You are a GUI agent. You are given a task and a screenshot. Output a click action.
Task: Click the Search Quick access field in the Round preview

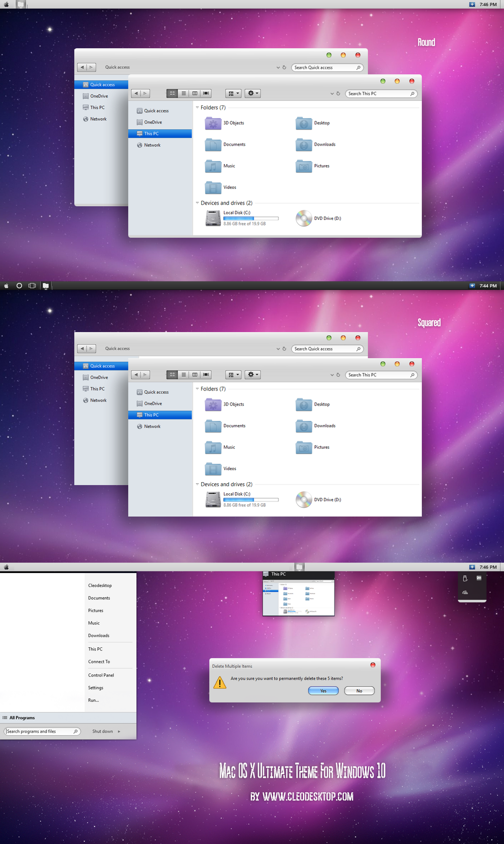[327, 67]
